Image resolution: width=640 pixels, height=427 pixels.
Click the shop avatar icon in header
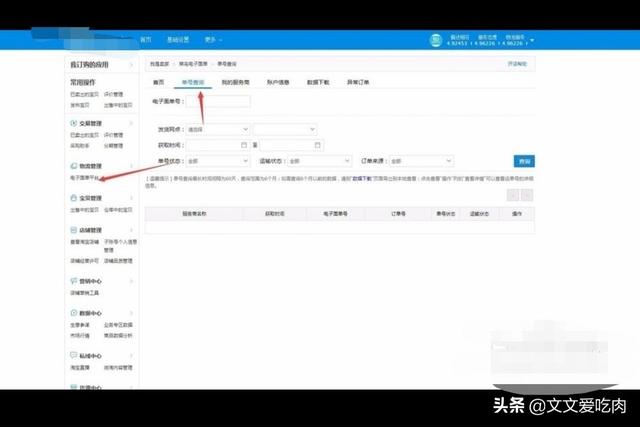(436, 40)
